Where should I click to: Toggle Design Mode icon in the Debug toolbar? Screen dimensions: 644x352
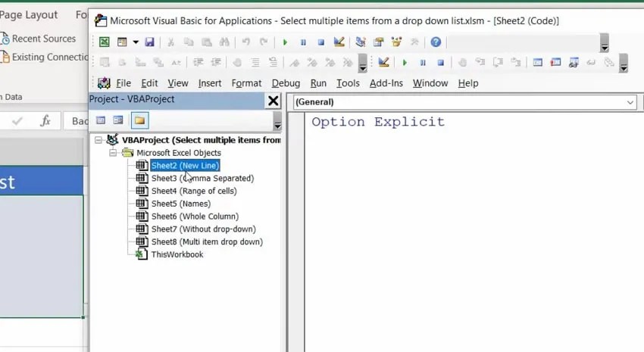coord(383,62)
